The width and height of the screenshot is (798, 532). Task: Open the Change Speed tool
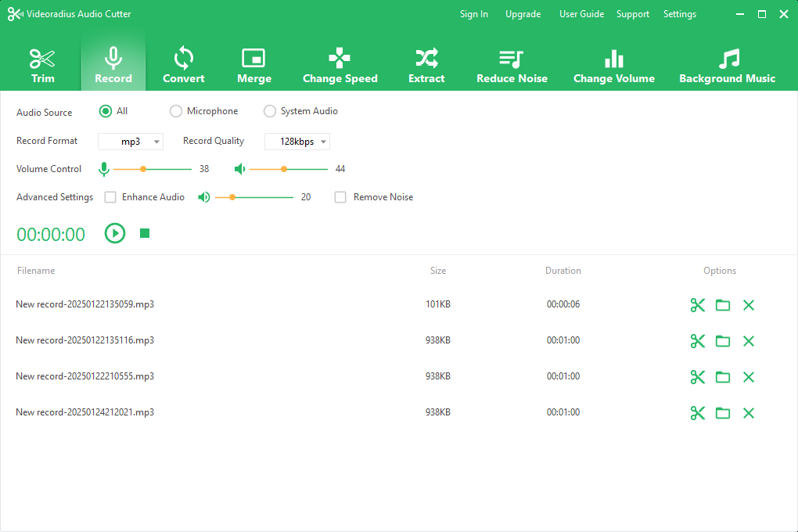[x=340, y=66]
